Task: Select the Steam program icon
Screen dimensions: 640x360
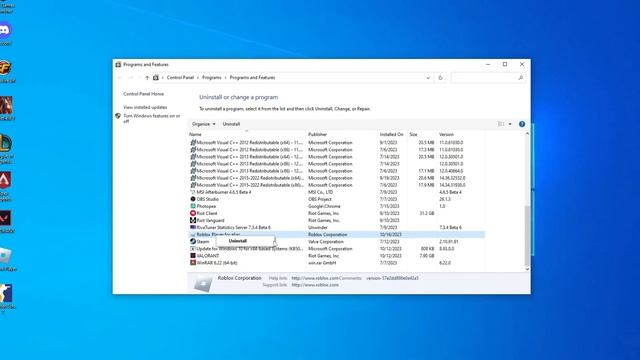Action: [x=193, y=241]
